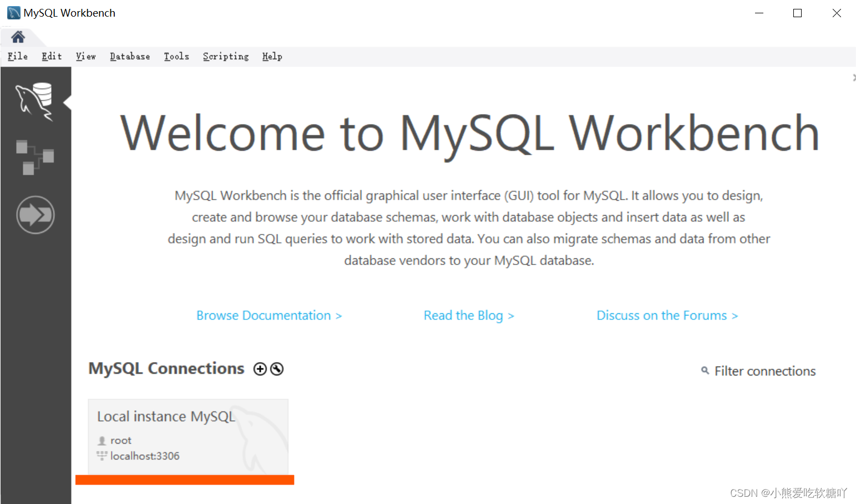Open the Database menu
The height and width of the screenshot is (504, 856).
click(x=130, y=57)
